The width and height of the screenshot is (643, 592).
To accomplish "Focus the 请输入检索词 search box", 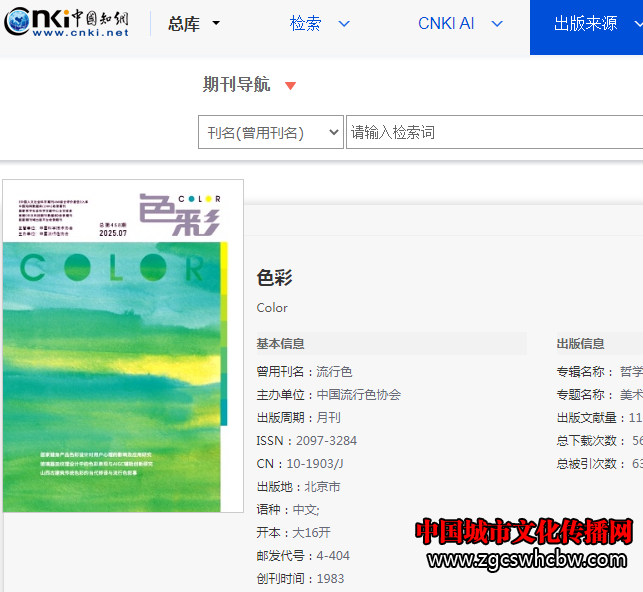I will 492,132.
